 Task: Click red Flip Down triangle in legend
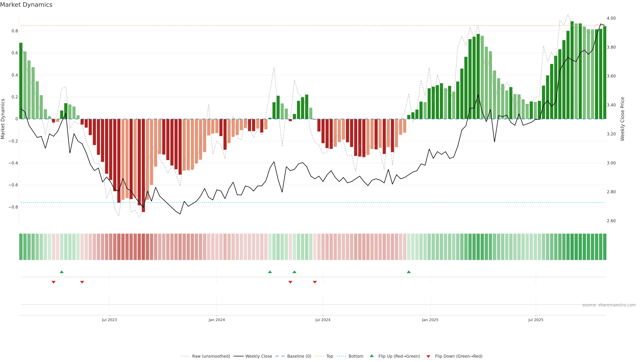(428, 356)
